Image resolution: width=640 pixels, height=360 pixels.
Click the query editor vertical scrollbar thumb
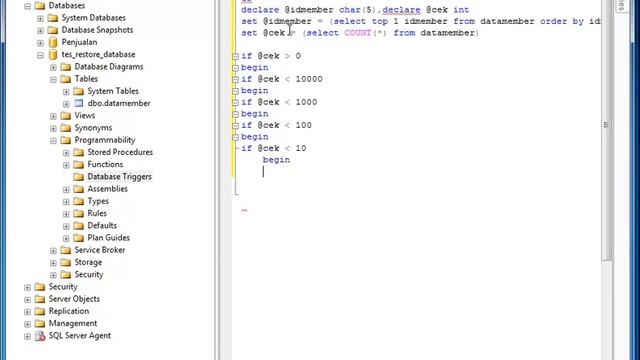(606, 125)
